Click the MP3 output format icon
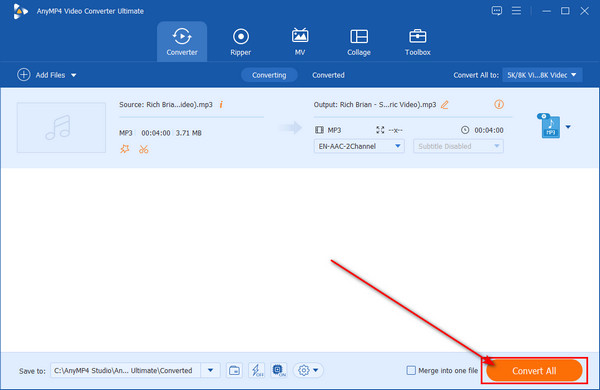The image size is (600, 390). [x=549, y=126]
